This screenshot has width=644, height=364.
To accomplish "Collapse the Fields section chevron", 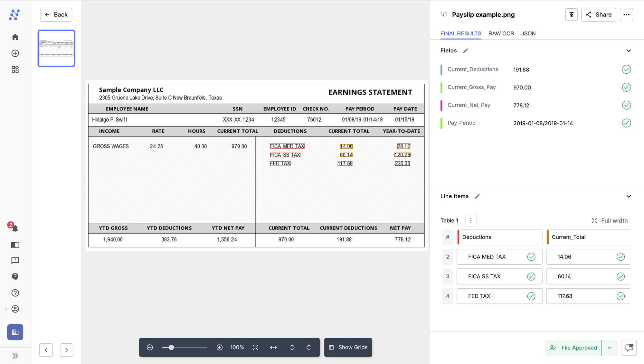I will (629, 51).
